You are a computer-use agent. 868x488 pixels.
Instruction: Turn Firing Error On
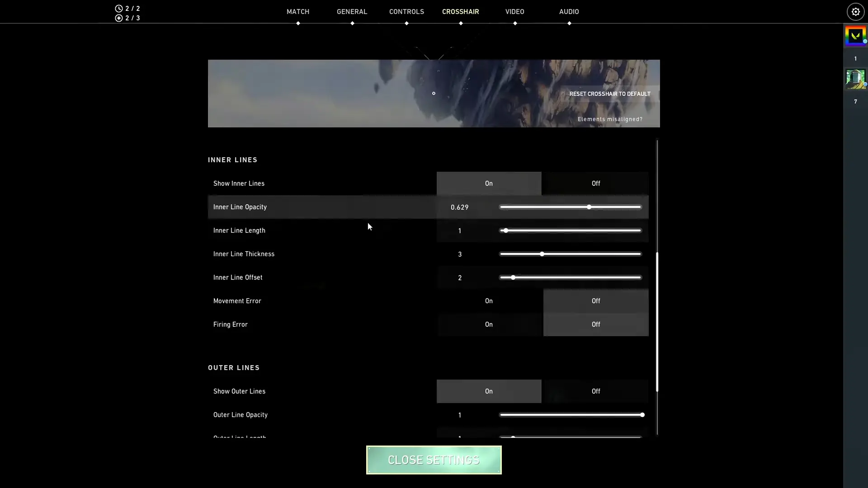coord(489,324)
